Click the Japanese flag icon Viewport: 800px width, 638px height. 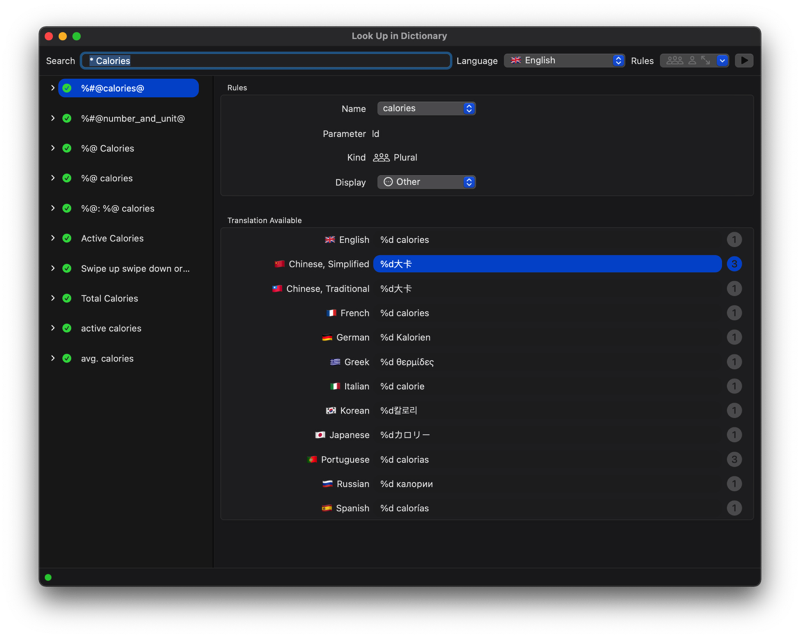click(320, 436)
